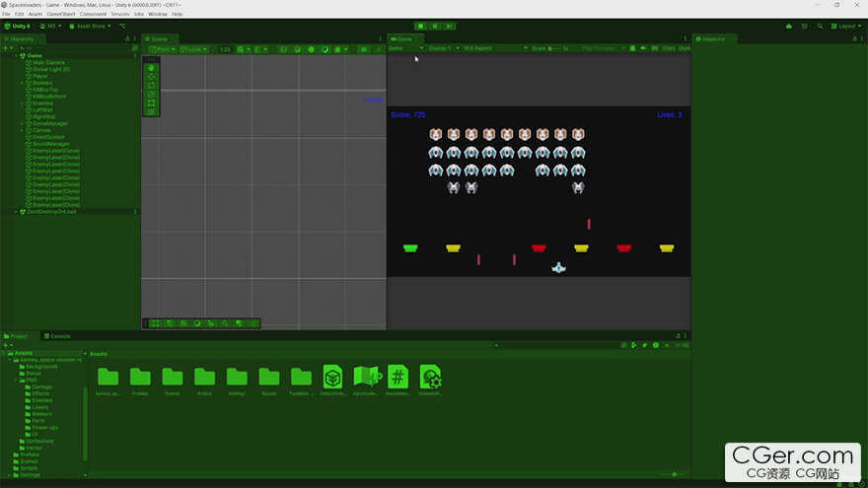Open the Layout dropdown
This screenshot has width=868, height=488.
tap(846, 26)
